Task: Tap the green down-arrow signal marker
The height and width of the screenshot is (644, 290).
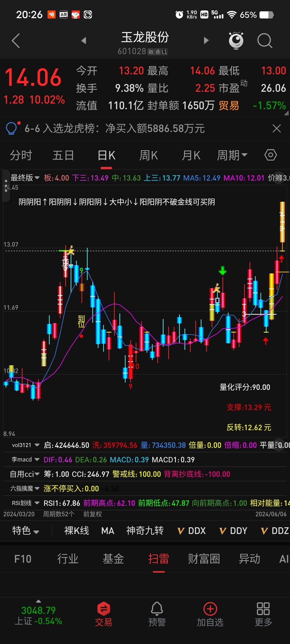Action: pyautogui.click(x=222, y=270)
